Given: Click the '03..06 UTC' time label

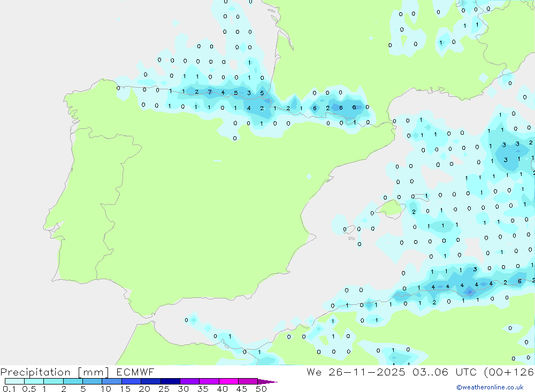Looking at the screenshot, I should pos(444,372).
